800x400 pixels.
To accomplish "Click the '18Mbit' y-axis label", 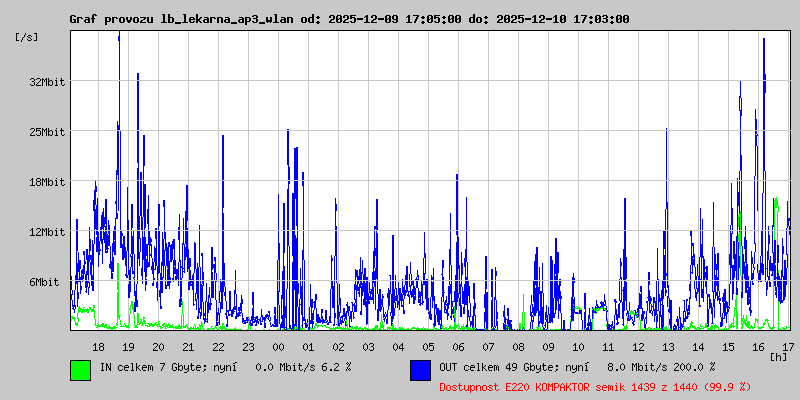I will (x=47, y=182).
